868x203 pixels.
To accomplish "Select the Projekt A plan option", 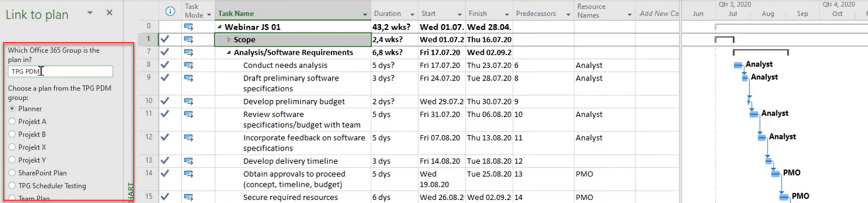I will (x=12, y=122).
